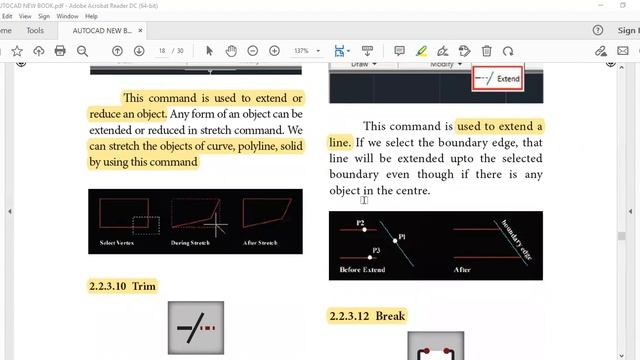This screenshot has height=360, width=640.
Task: Click the upload to cloud icon
Action: pyautogui.click(x=39, y=51)
